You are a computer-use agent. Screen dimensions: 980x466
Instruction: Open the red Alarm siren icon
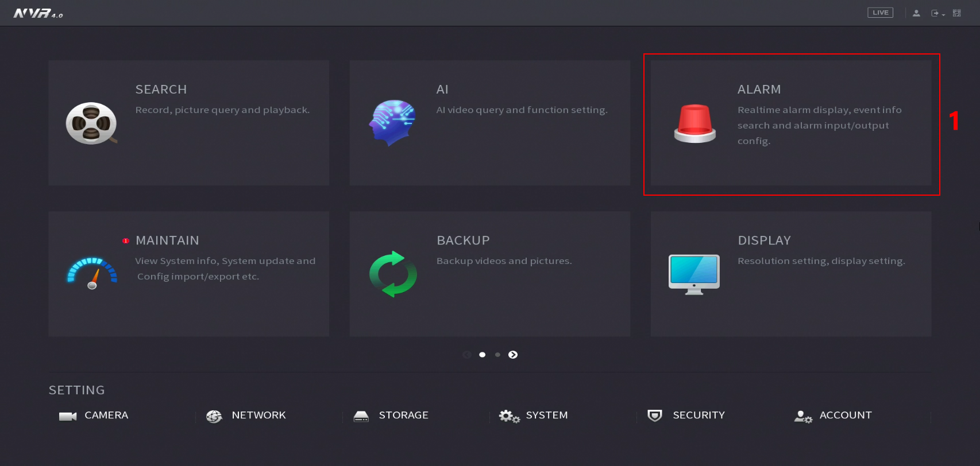(x=695, y=123)
